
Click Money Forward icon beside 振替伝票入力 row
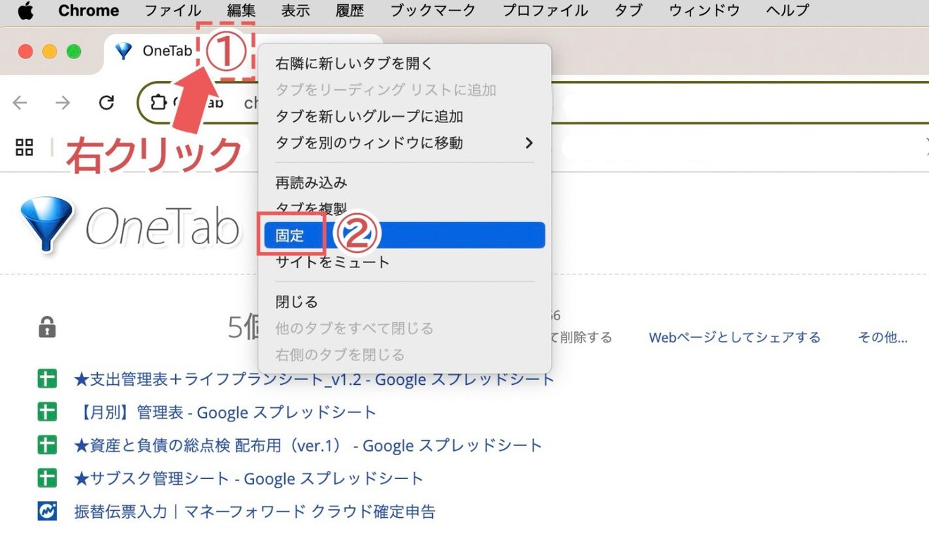pyautogui.click(x=46, y=511)
